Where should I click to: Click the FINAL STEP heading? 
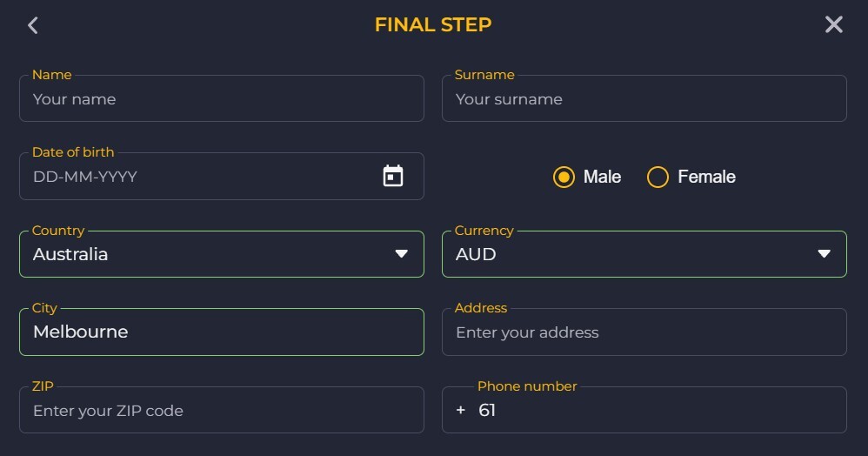[433, 24]
